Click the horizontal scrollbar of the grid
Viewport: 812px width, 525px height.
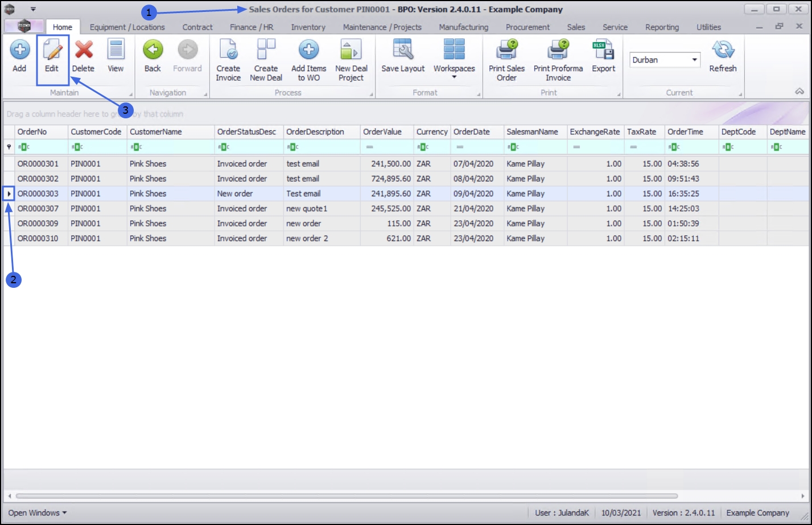coord(347,496)
